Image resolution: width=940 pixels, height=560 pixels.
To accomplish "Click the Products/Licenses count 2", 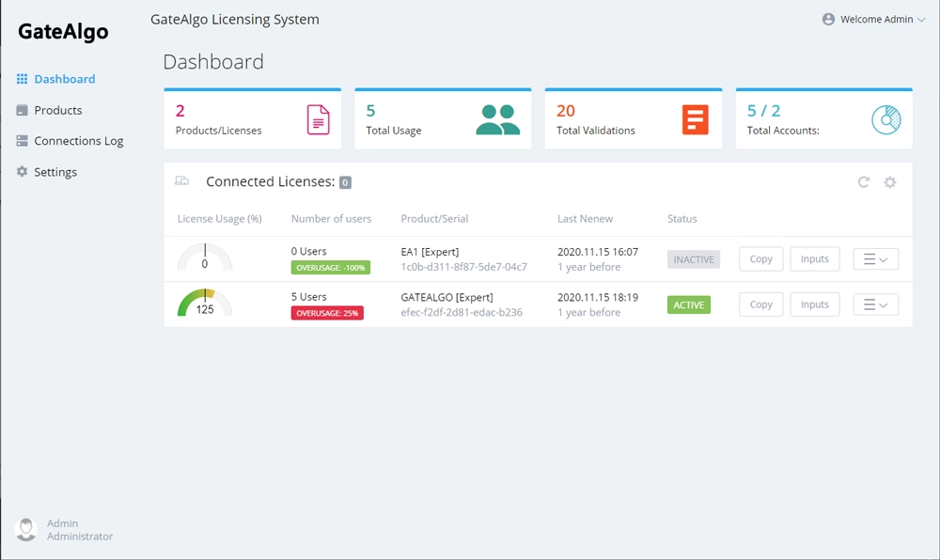I will pos(180,111).
